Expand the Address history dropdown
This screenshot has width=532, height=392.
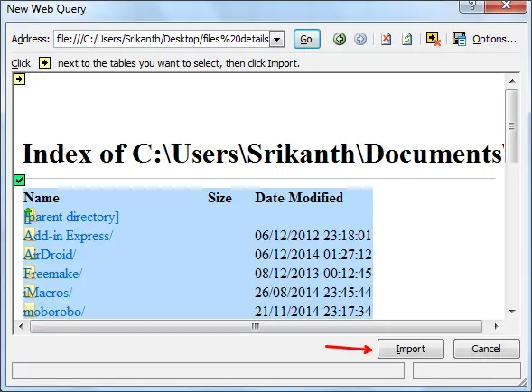point(277,39)
